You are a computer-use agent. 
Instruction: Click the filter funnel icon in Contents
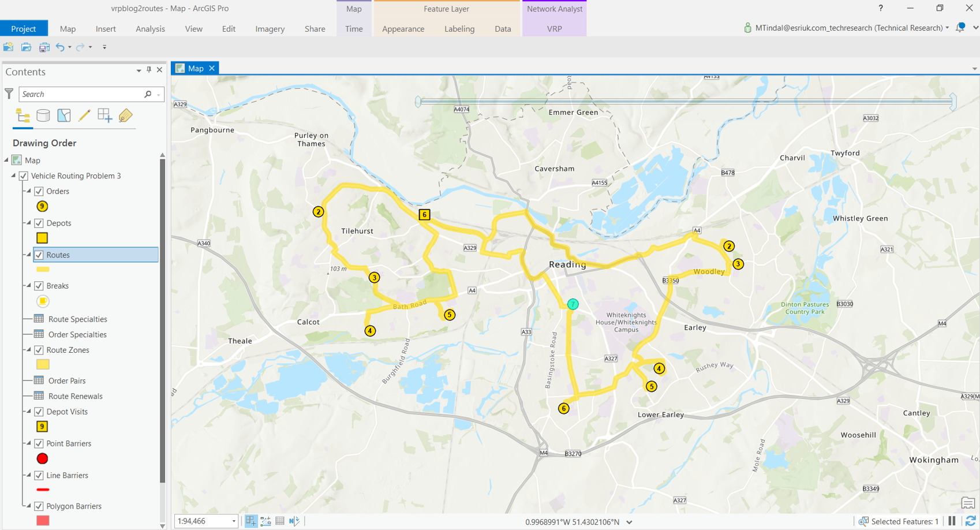click(9, 94)
